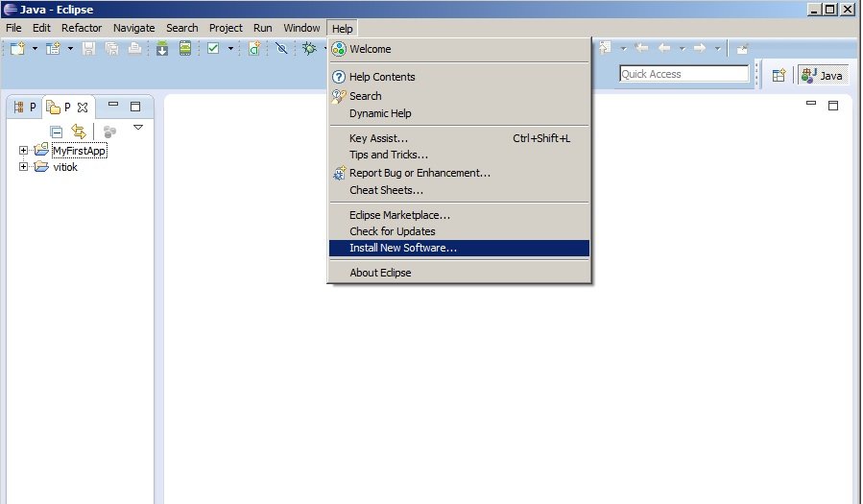Click the Pin Editor toolbar icon
This screenshot has height=504, width=863.
pyautogui.click(x=742, y=48)
